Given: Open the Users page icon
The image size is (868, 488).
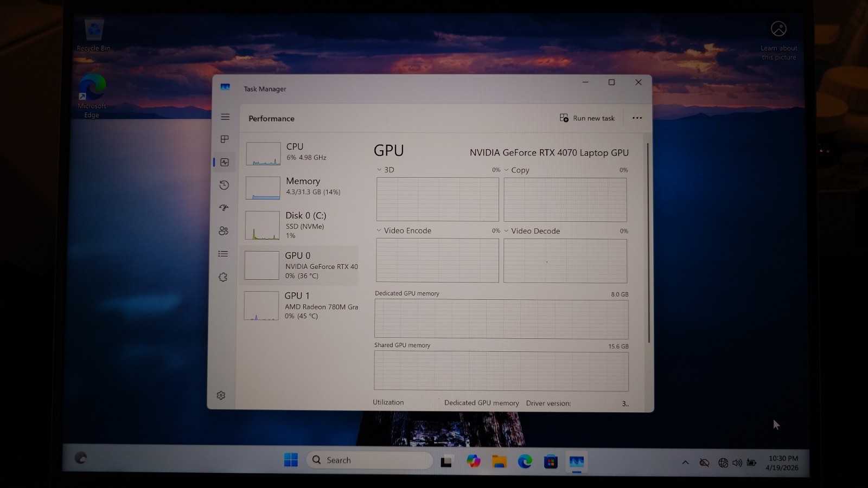Looking at the screenshot, I should (x=224, y=230).
